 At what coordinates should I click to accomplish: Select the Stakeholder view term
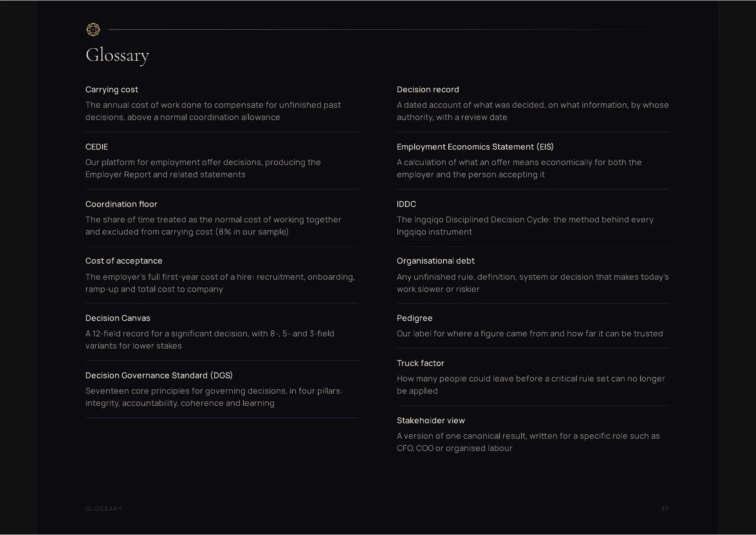pyautogui.click(x=431, y=421)
